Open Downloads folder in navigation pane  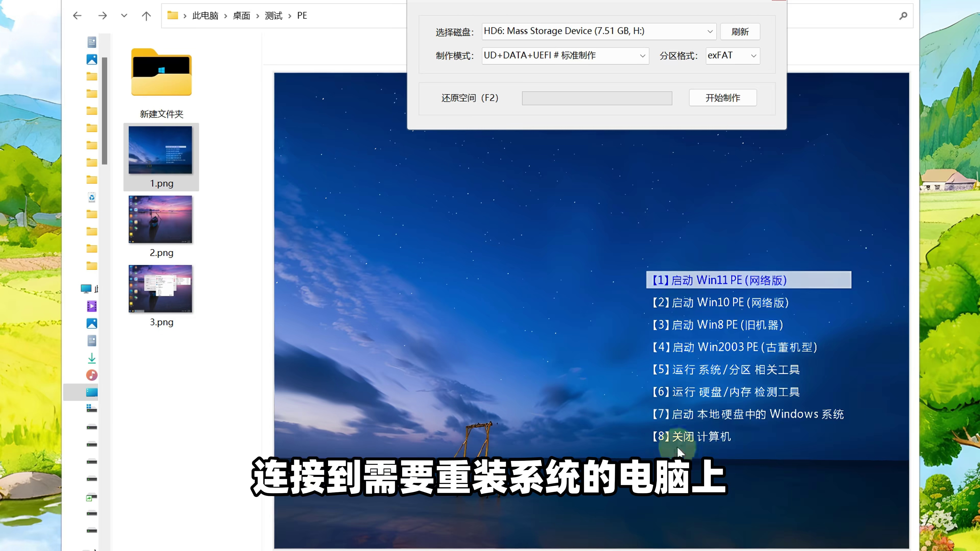pos(92,358)
